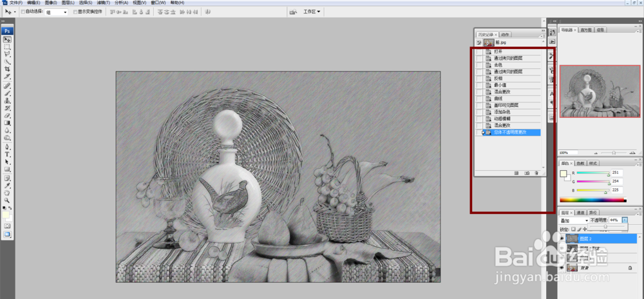Select the Slice tool
Viewport: 644px width, 299px height.
(x=7, y=77)
